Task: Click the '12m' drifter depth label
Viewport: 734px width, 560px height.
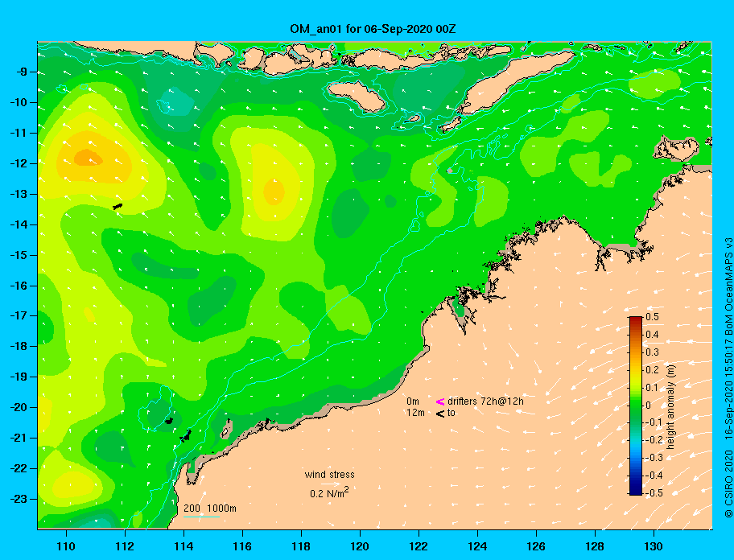Action: point(415,413)
